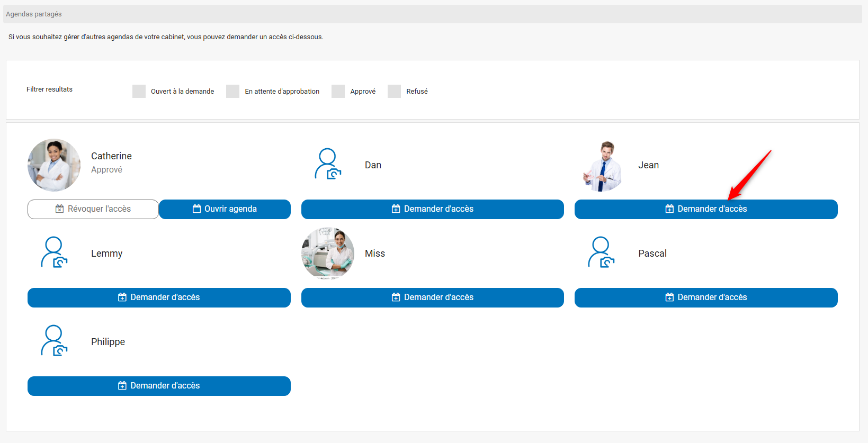868x443 pixels.
Task: Click calendar-plus icon on Miss's access button
Action: (396, 297)
